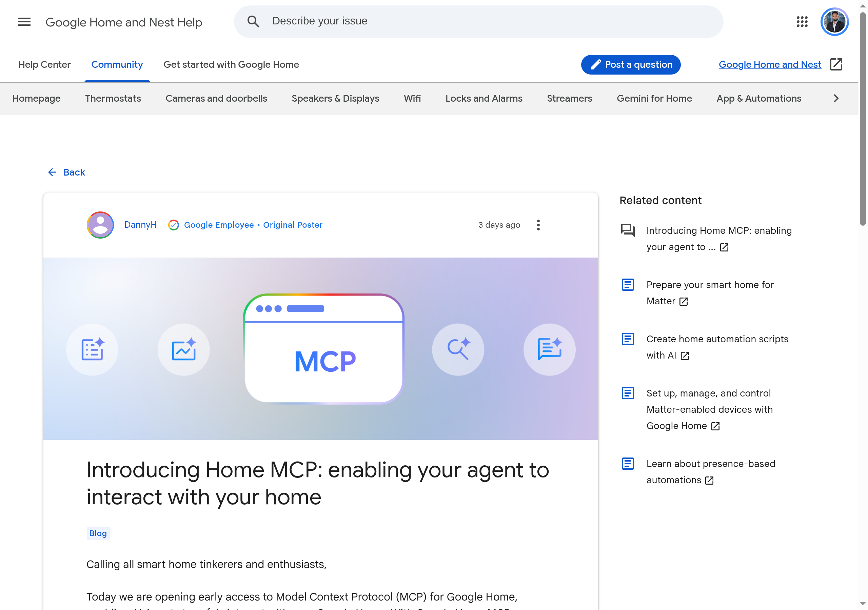Open the hamburger main menu
Viewport: 868px width, 610px height.
24,22
